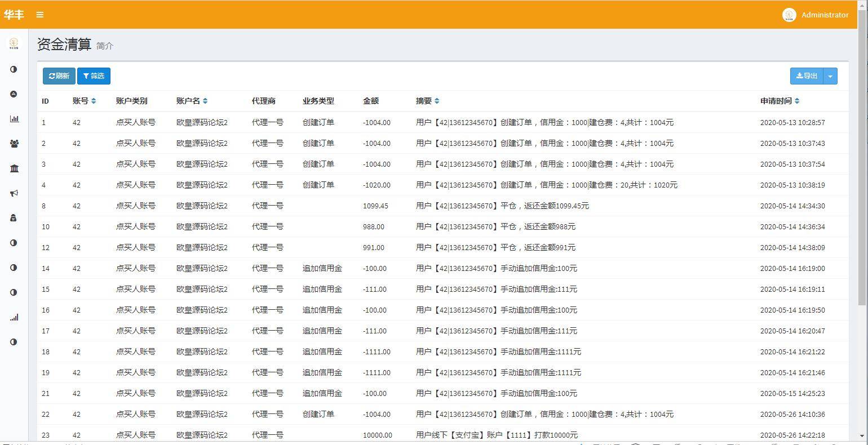
Task: Sort by 账号 column
Action: [93, 101]
